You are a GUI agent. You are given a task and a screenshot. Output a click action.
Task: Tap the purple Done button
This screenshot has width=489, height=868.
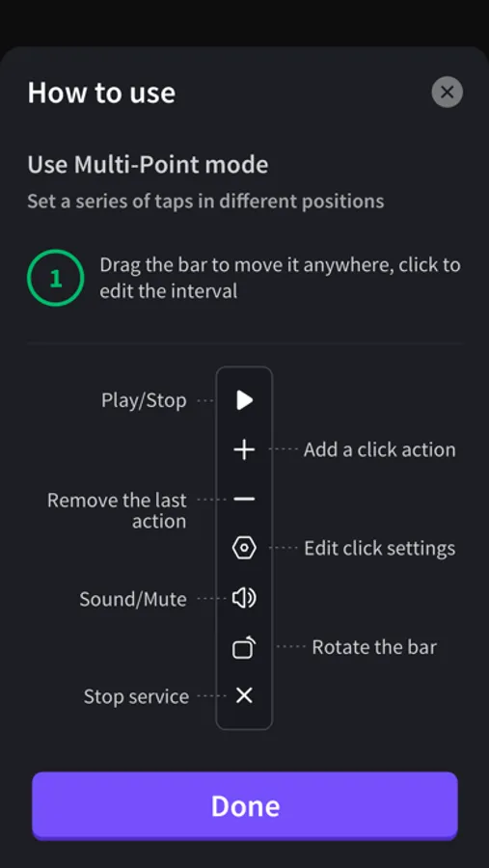245,805
